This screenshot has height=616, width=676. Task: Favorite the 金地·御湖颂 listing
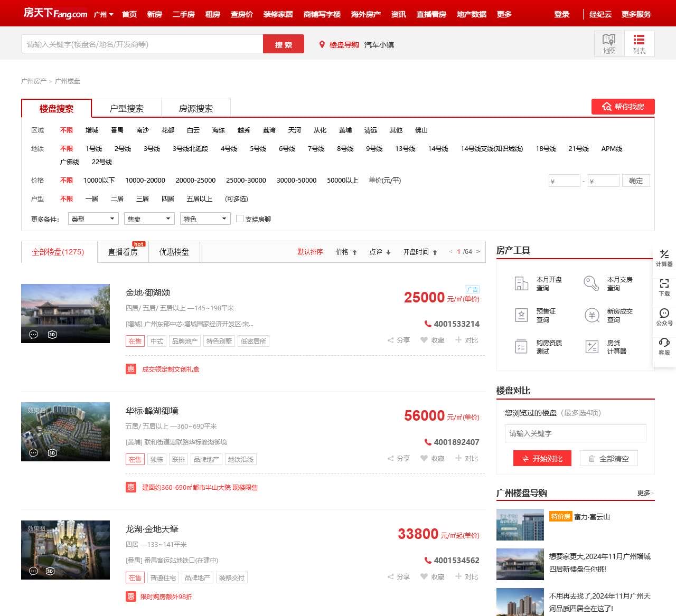click(433, 340)
